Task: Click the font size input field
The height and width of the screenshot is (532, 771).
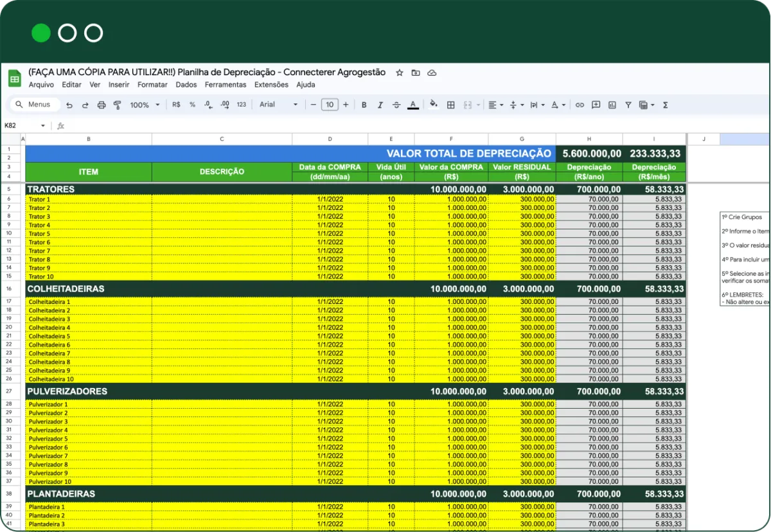Action: [330, 105]
